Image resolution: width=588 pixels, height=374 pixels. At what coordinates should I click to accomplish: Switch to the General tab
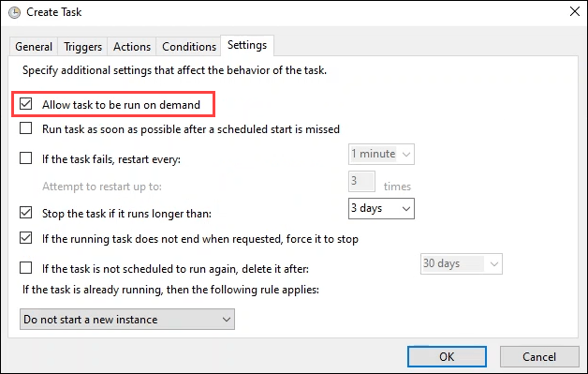(x=34, y=47)
